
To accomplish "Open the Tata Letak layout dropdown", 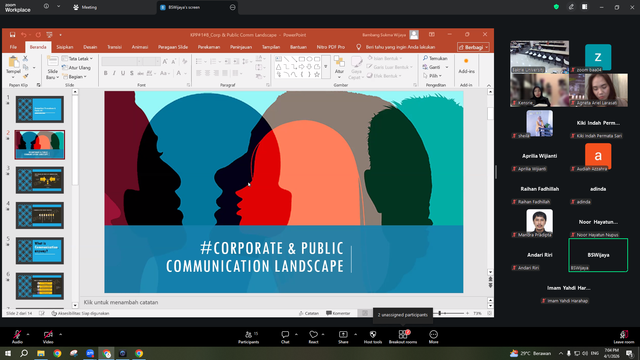I will point(77,59).
